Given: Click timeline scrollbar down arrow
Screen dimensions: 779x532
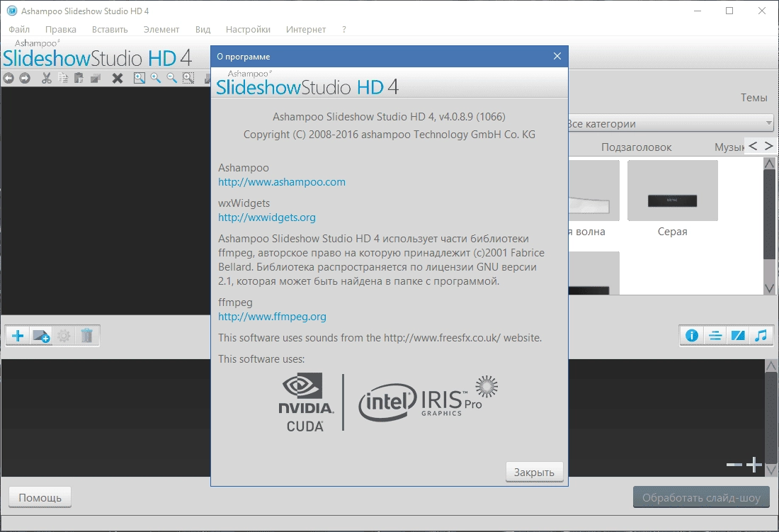Looking at the screenshot, I should pyautogui.click(x=771, y=470).
